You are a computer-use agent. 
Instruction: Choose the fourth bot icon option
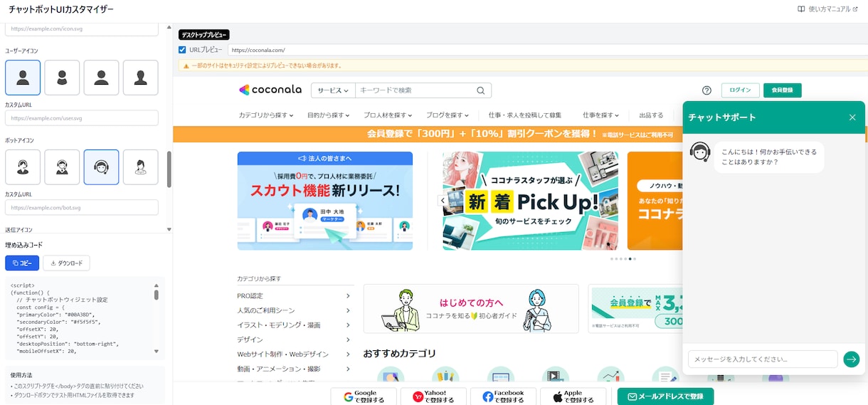click(140, 167)
